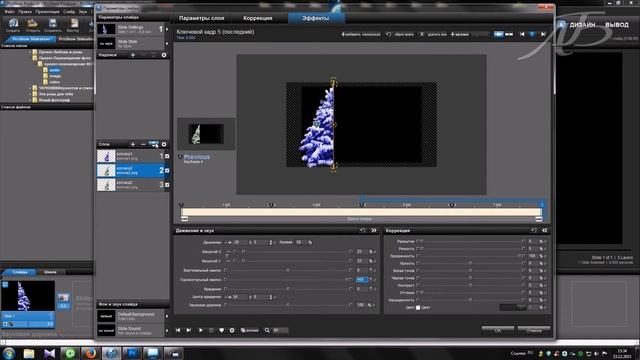This screenshot has height=360, width=640.
Task: Open gear options in bottom playback bar
Action: click(232, 330)
